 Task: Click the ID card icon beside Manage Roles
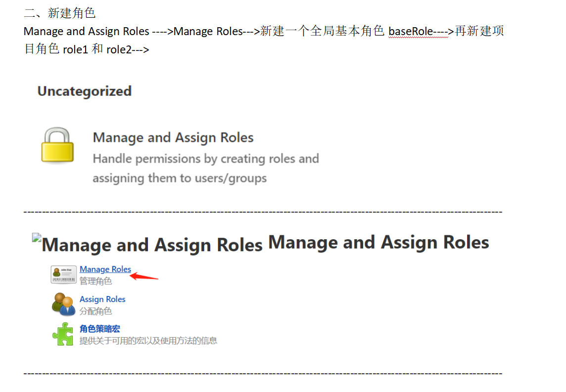click(63, 274)
